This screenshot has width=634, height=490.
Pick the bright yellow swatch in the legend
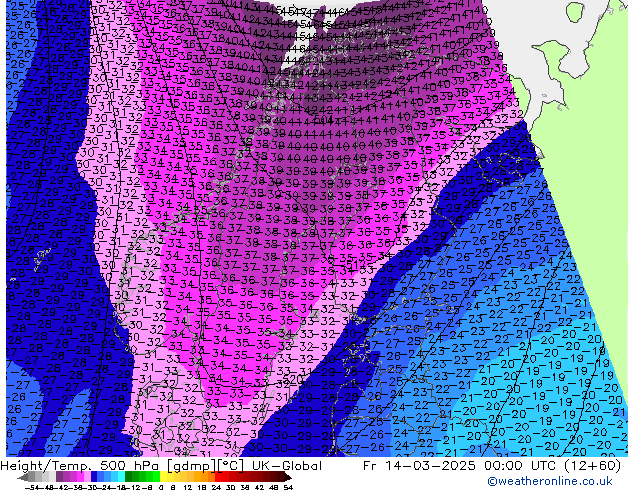tap(163, 477)
